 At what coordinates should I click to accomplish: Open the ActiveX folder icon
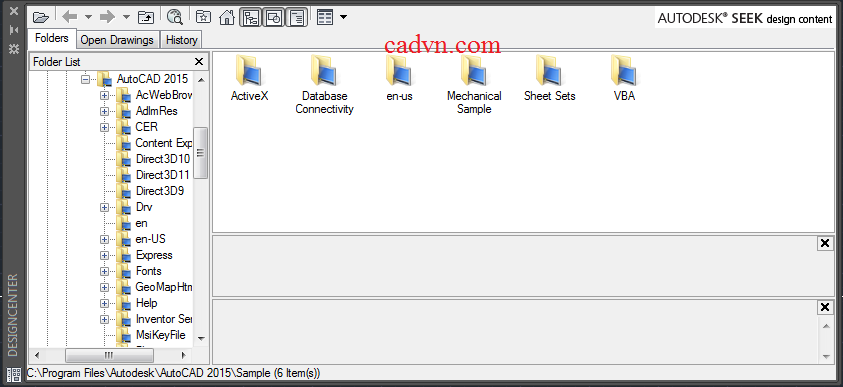point(249,71)
